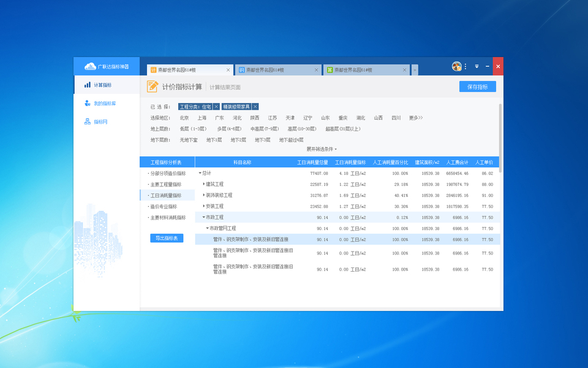Choose 高层(10-30层) floors filter
The height and width of the screenshot is (368, 588).
302,129
